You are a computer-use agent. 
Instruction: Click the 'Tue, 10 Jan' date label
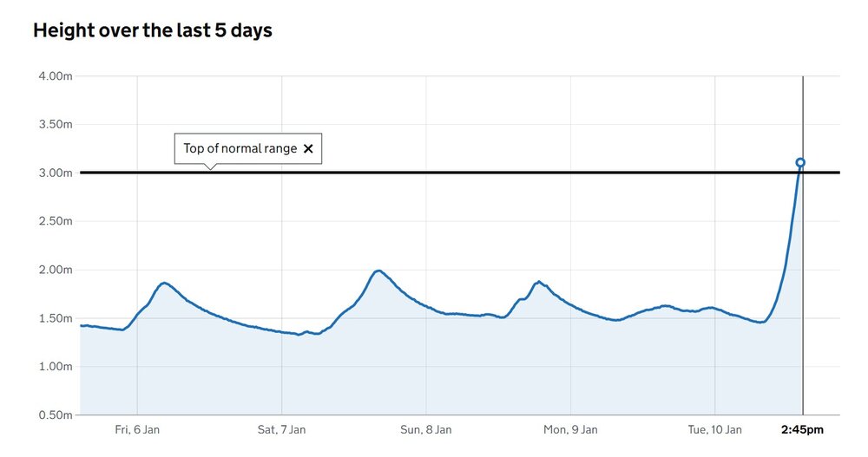(714, 429)
